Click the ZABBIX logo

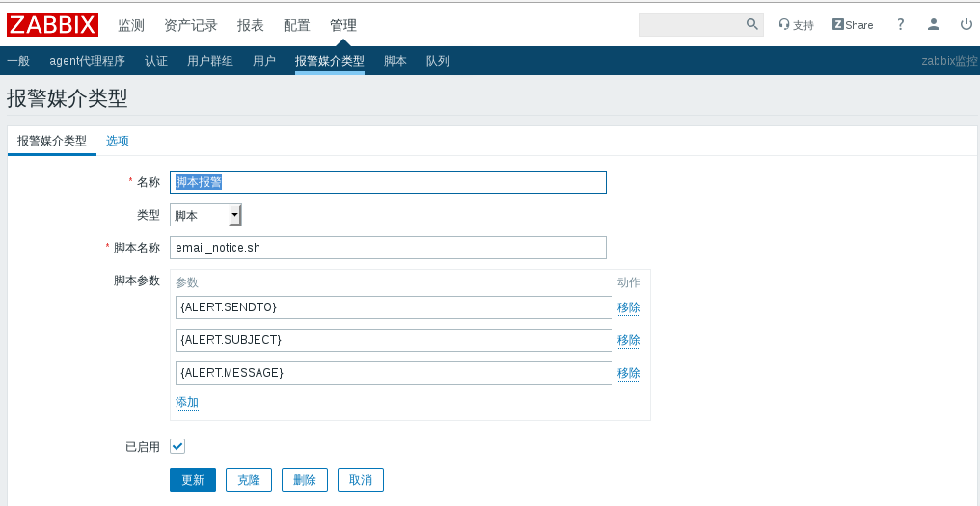coord(52,25)
